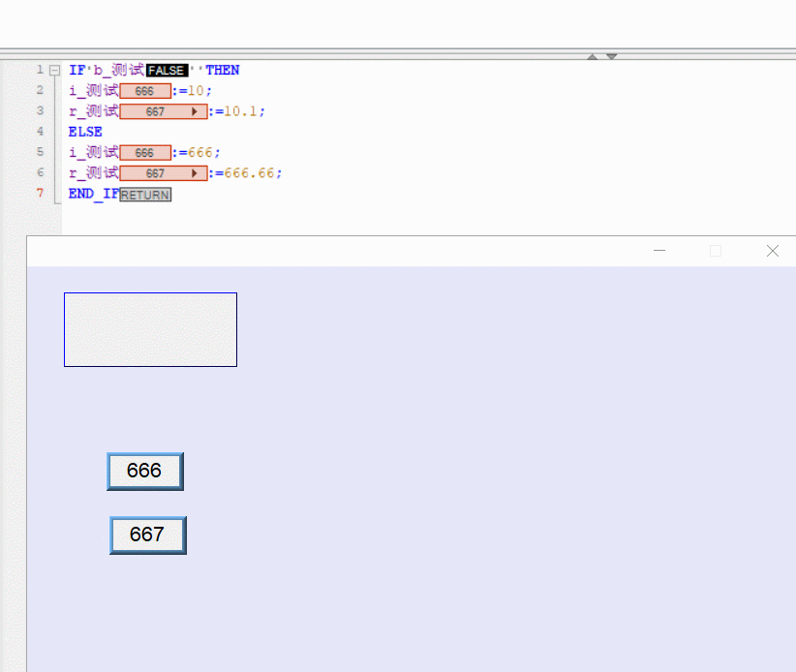Click the b_测试 variable name in line 1
796x672 pixels.
coord(118,71)
